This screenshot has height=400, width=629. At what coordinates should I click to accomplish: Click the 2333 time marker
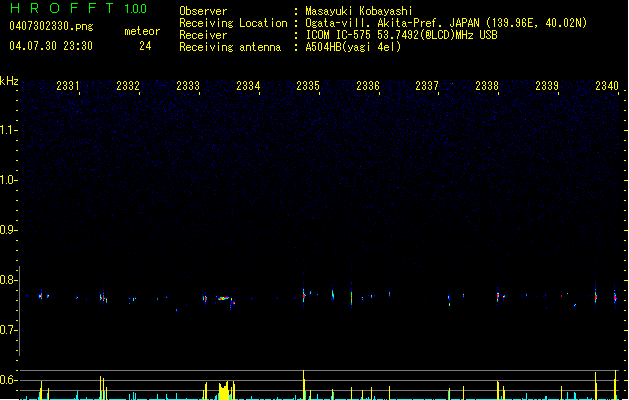(x=188, y=85)
